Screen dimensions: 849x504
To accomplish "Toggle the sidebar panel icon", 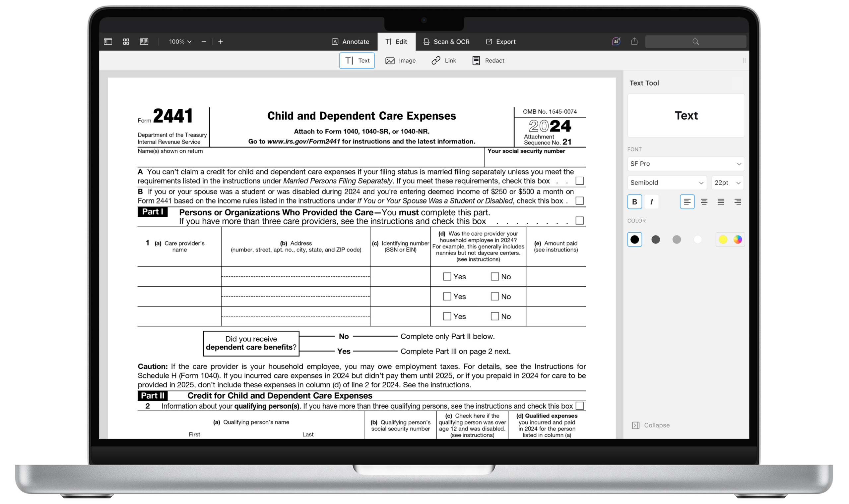I will 108,41.
